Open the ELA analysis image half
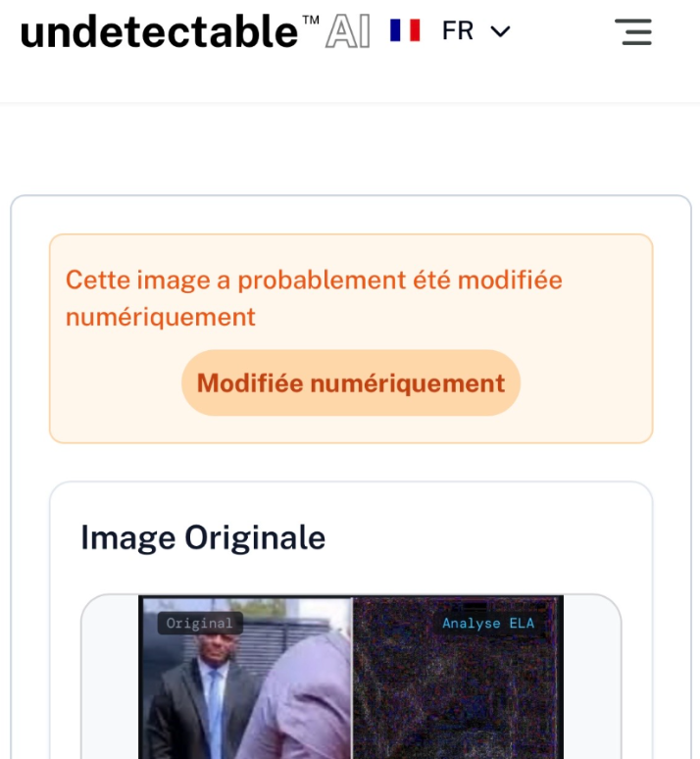The height and width of the screenshot is (759, 700). [458, 678]
